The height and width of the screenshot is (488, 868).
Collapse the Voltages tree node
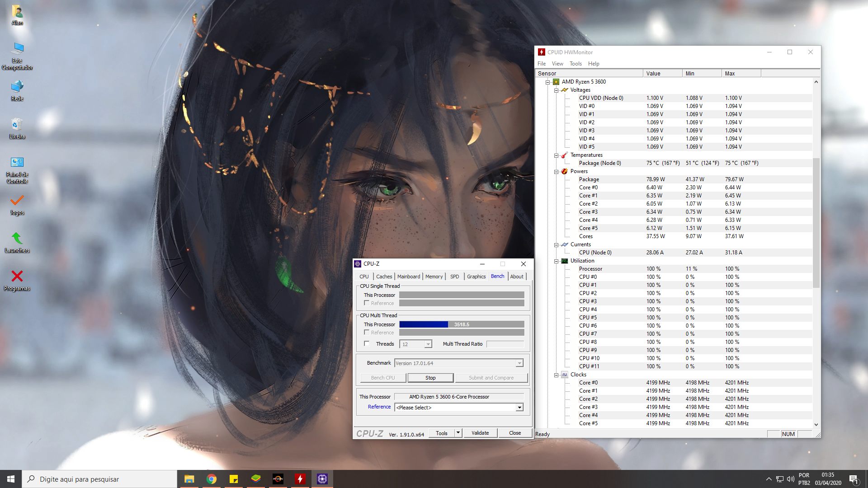(x=556, y=90)
